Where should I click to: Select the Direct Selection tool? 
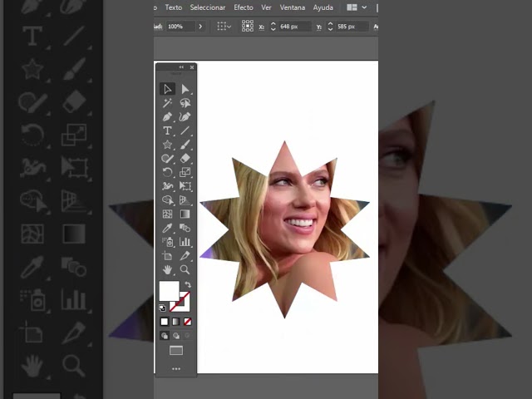[185, 89]
